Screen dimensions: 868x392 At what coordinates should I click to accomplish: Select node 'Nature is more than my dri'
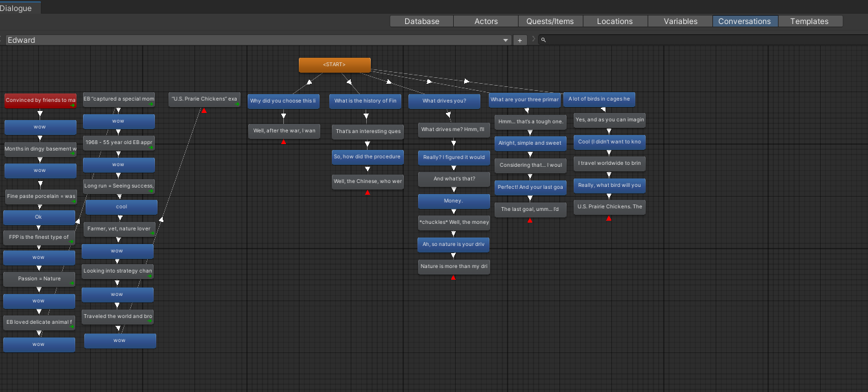(x=454, y=267)
